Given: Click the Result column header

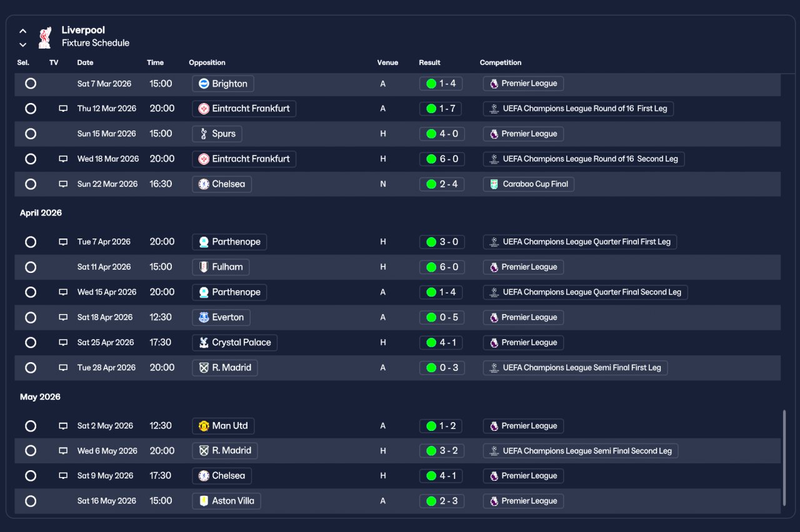Looking at the screenshot, I should coord(429,62).
